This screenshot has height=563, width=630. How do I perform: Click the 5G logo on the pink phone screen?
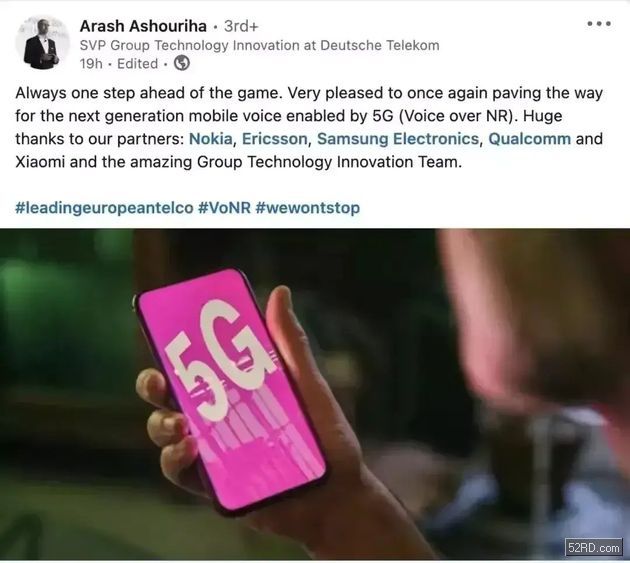click(220, 360)
